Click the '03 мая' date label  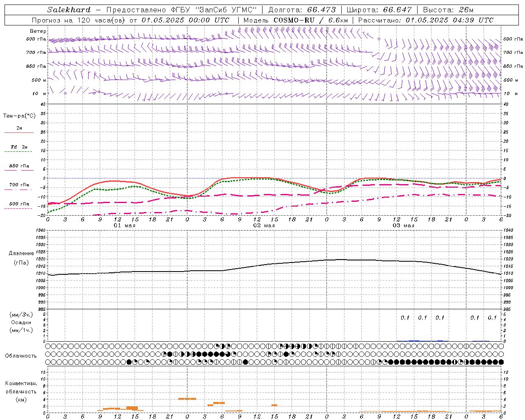404,226
